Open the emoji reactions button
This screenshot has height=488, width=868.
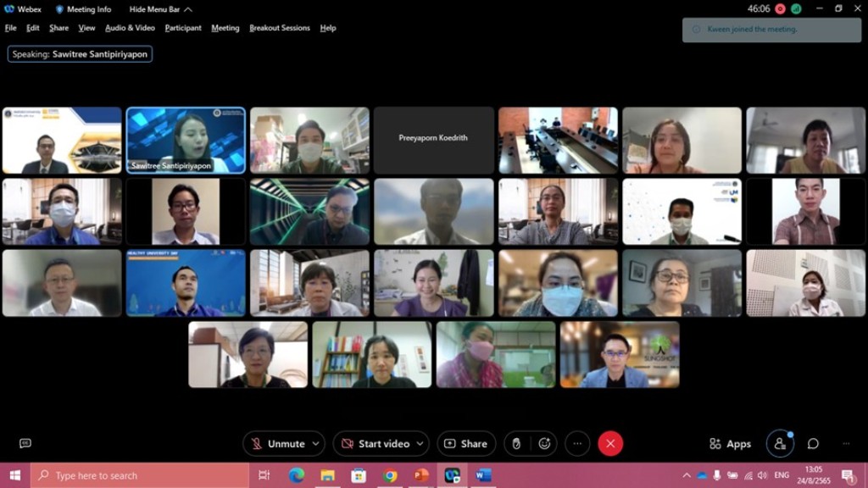(x=544, y=443)
